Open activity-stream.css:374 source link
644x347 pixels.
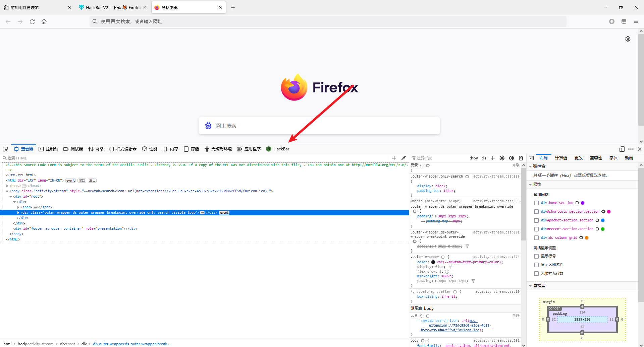496,257
